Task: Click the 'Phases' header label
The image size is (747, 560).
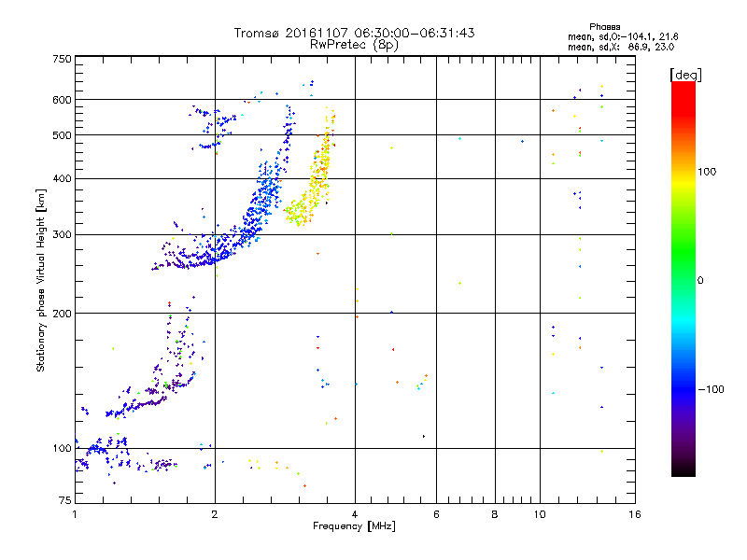Action: (604, 27)
